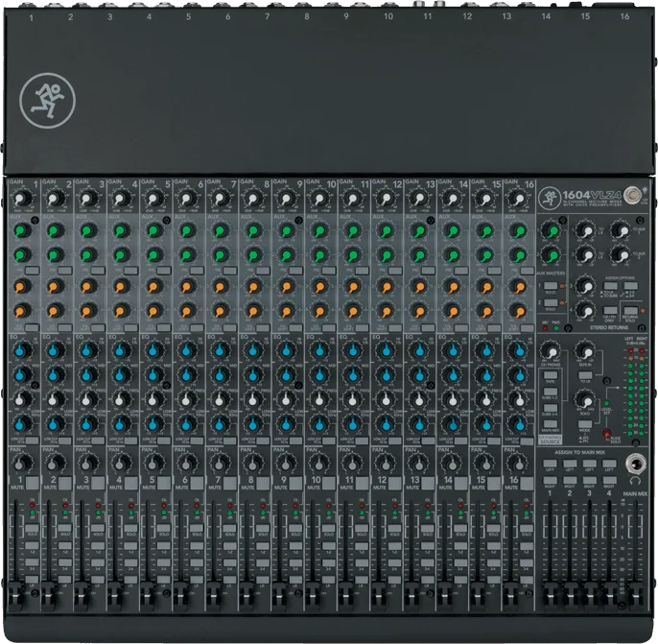Image resolution: width=658 pixels, height=644 pixels.
Task: Select Main Mix as CR/Phones source
Action: pos(551,424)
